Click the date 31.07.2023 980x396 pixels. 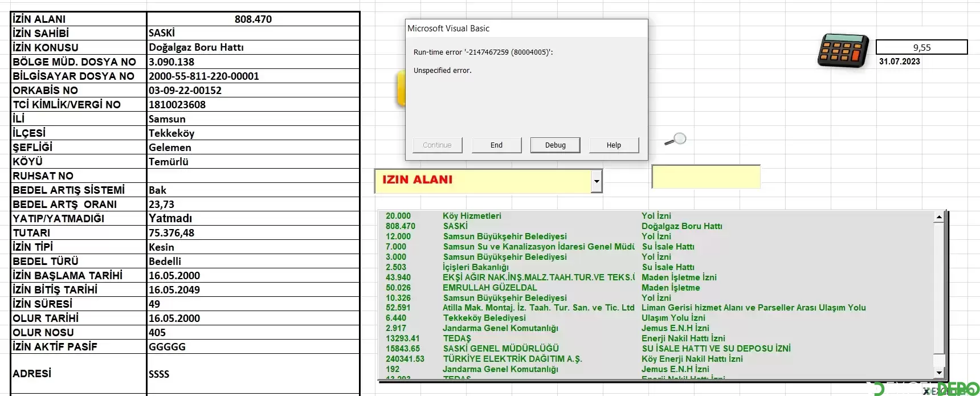(x=899, y=62)
